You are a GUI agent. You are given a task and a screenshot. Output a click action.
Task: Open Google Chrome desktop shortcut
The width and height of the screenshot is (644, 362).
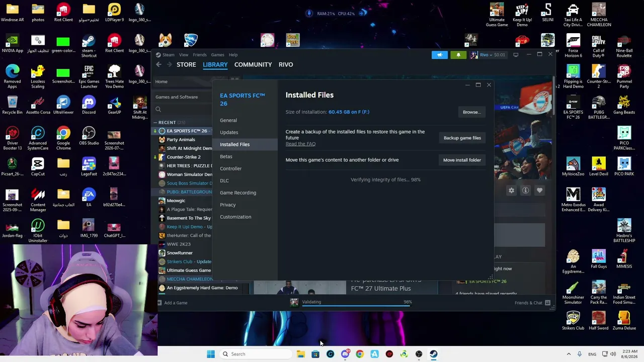coord(63,138)
